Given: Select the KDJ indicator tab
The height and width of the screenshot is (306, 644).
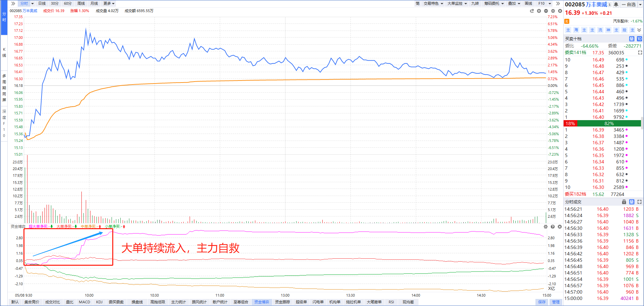Looking at the screenshot, I should [99, 302].
